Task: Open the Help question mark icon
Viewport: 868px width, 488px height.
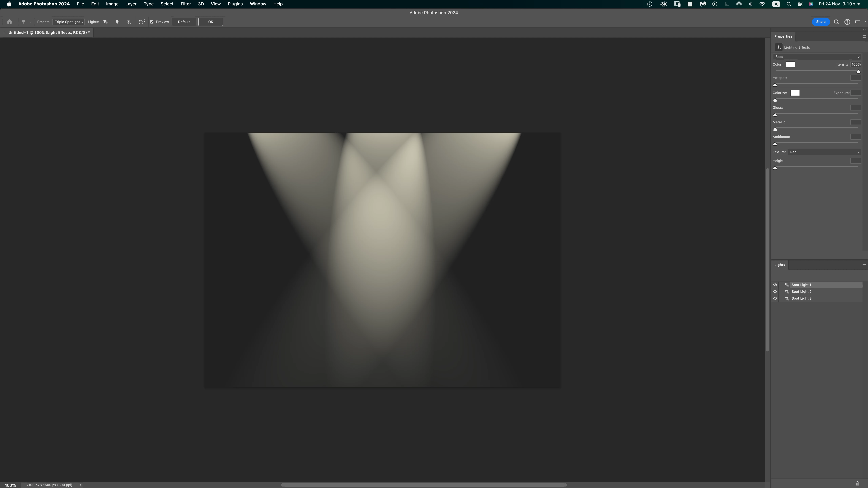Action: 847,22
